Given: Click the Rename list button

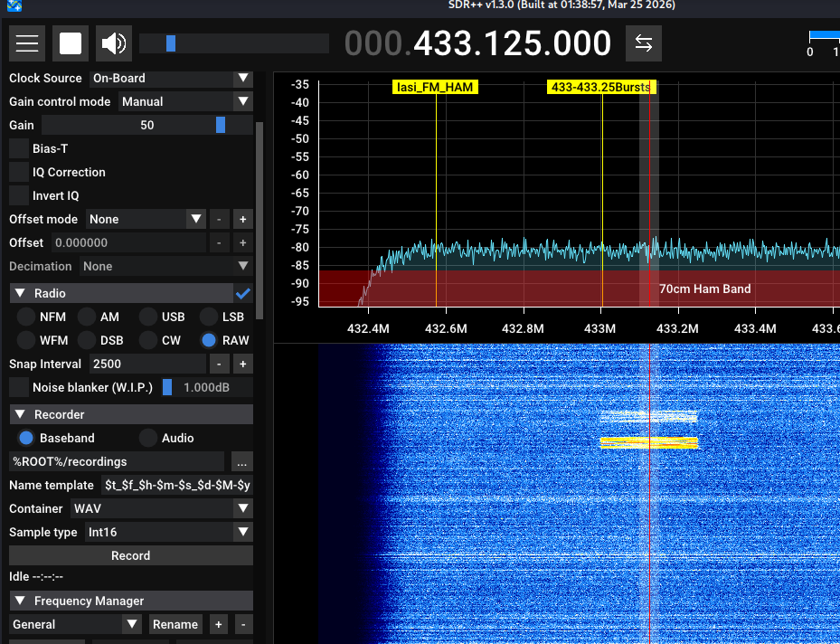Looking at the screenshot, I should 175,625.
